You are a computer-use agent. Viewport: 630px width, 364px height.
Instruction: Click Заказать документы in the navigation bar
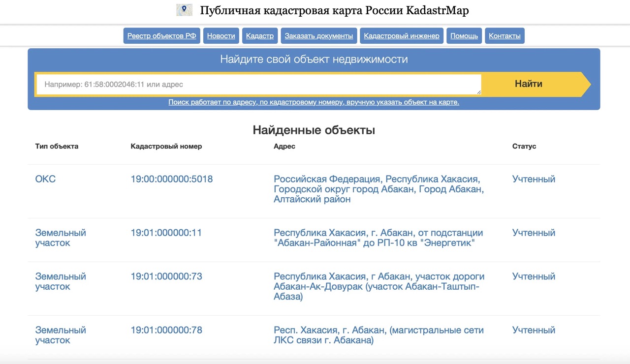318,36
